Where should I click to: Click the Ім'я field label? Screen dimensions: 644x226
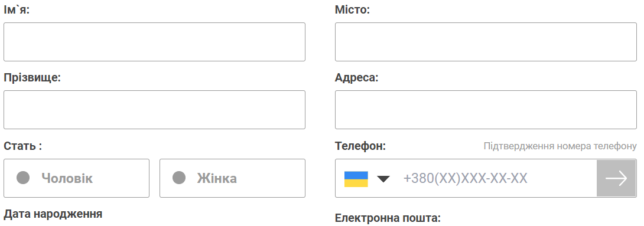[x=17, y=9]
